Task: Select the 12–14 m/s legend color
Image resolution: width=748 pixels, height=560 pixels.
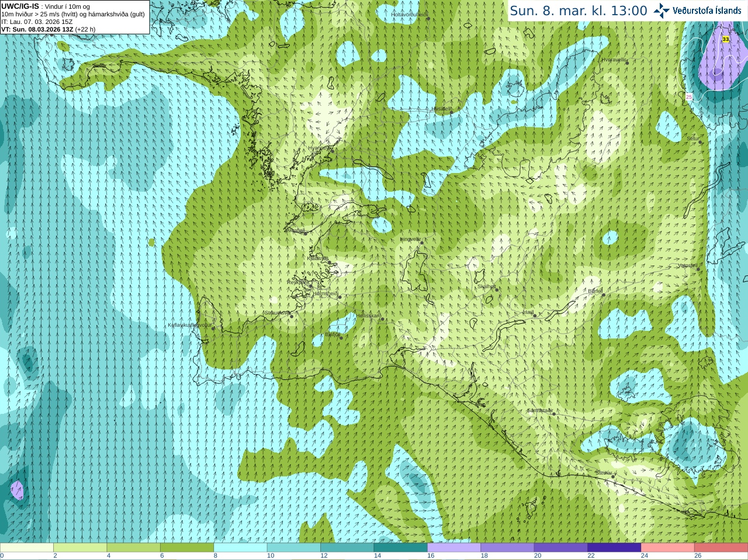Action: point(347,548)
